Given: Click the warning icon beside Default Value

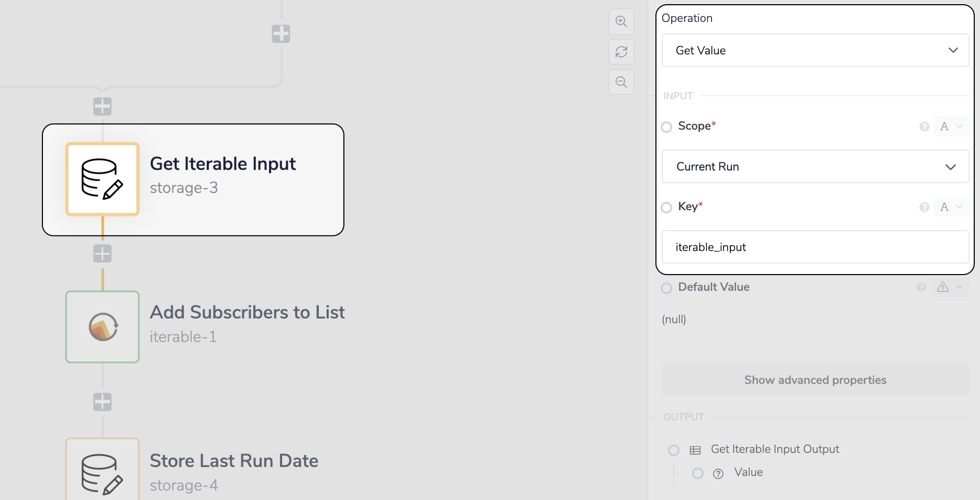Looking at the screenshot, I should pyautogui.click(x=944, y=287).
